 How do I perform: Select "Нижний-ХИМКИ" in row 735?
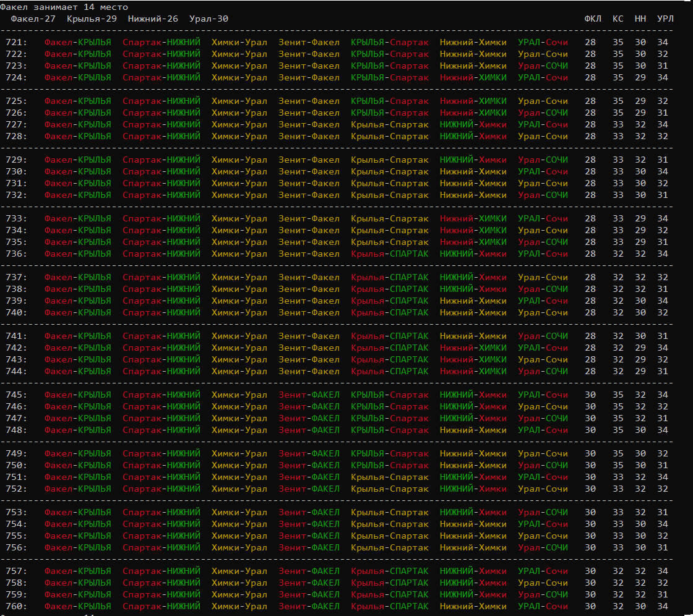tap(473, 242)
